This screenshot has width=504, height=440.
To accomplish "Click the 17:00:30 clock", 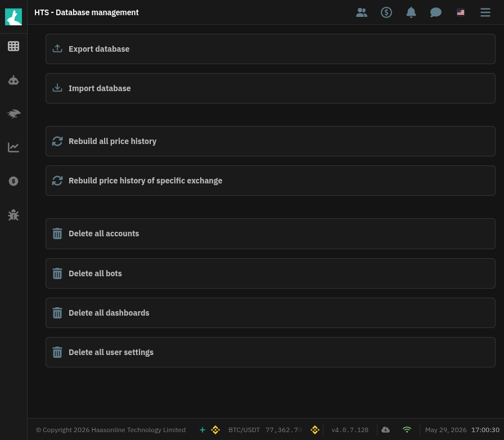I will point(485,430).
